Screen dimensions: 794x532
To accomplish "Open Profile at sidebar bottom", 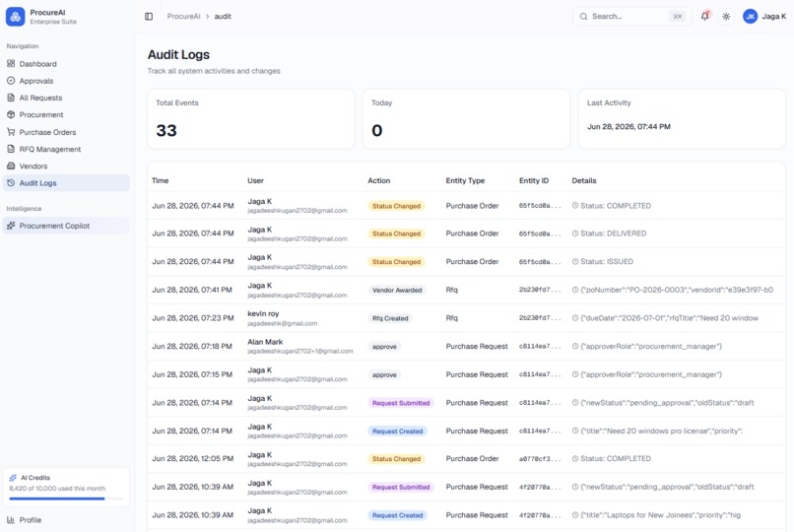I will coord(66,520).
